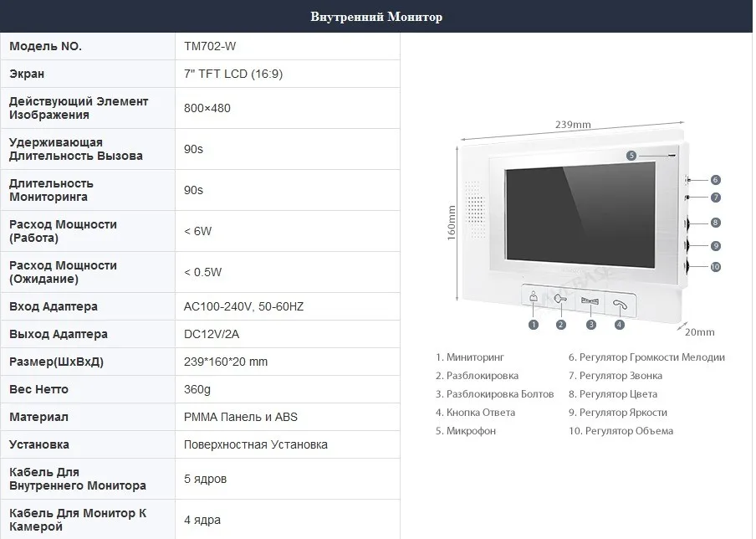Click the device's dark LCD screen picture
The height and width of the screenshot is (539, 756).
point(580,217)
